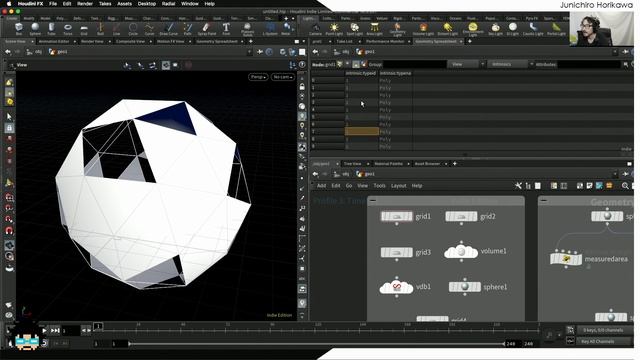Select the sphere1 node
The image size is (640, 360).
464,287
